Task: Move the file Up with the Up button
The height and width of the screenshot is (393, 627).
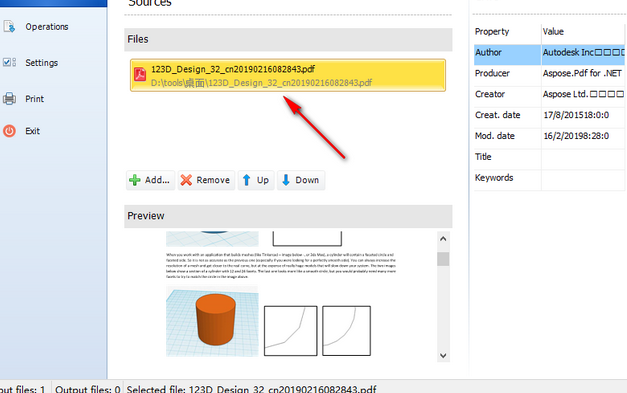Action: point(256,180)
